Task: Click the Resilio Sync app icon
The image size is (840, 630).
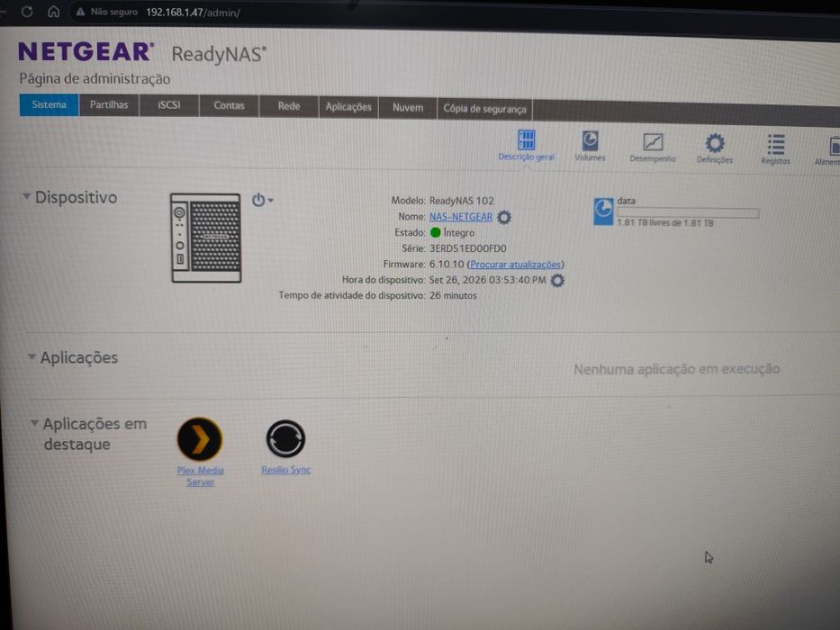Action: click(x=285, y=438)
